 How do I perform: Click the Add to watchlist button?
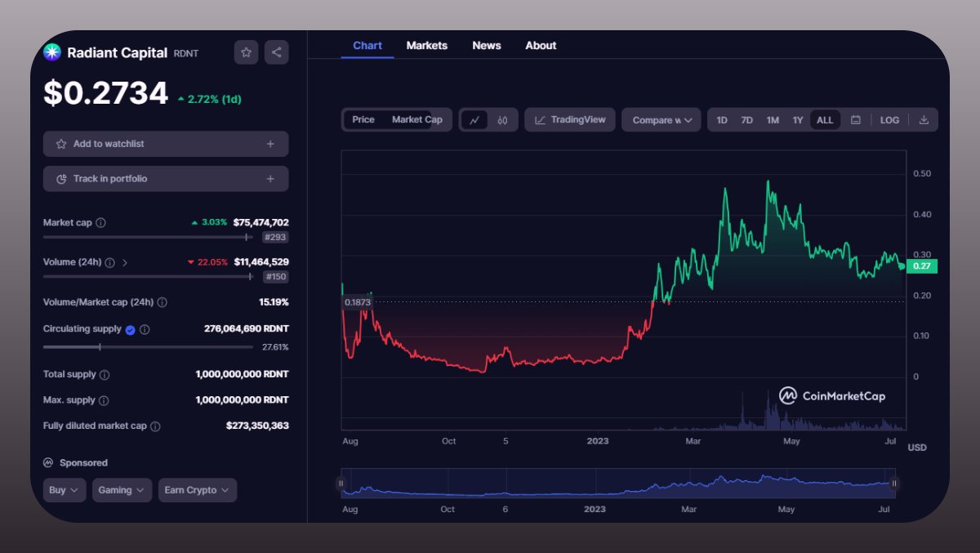[166, 144]
